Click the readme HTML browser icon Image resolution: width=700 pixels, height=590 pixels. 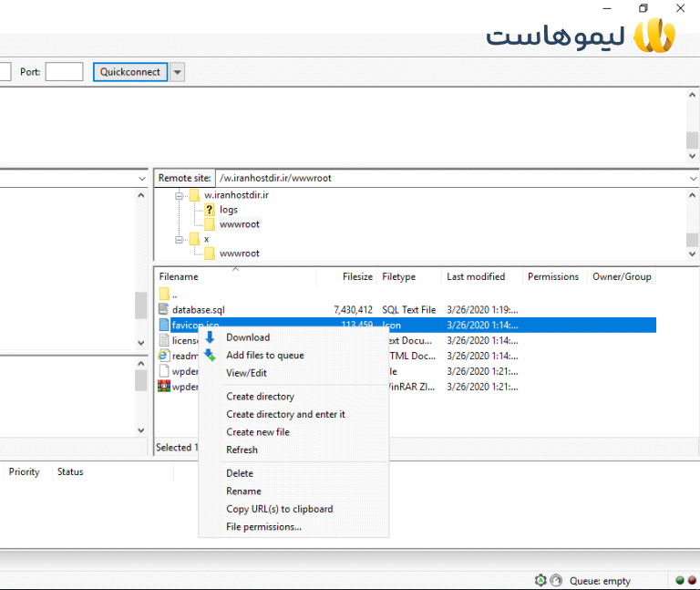[163, 356]
